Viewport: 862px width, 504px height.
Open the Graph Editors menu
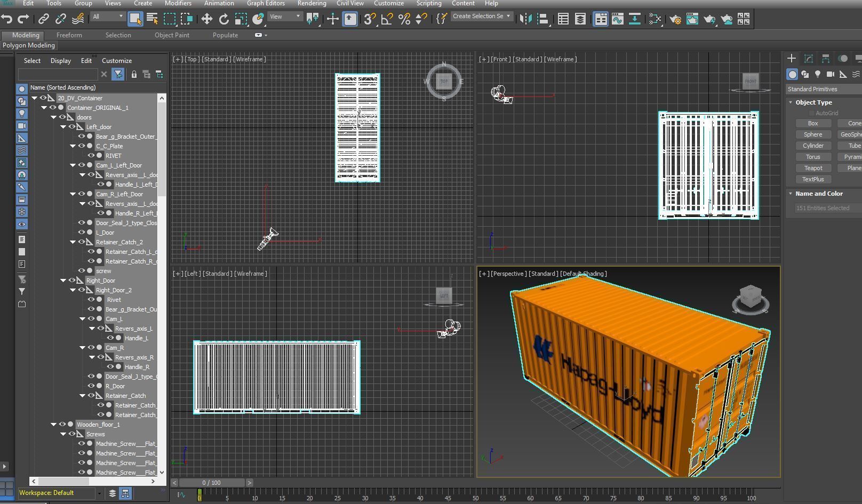pyautogui.click(x=266, y=3)
